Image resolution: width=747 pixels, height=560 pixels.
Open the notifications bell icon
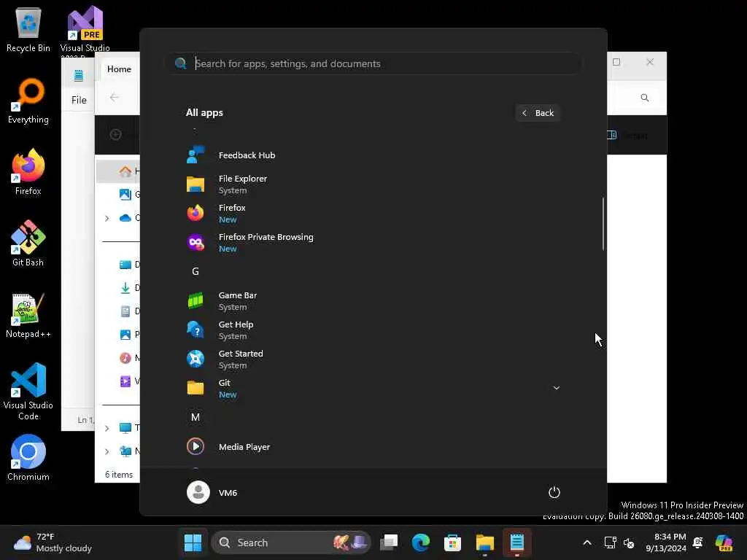click(x=698, y=542)
